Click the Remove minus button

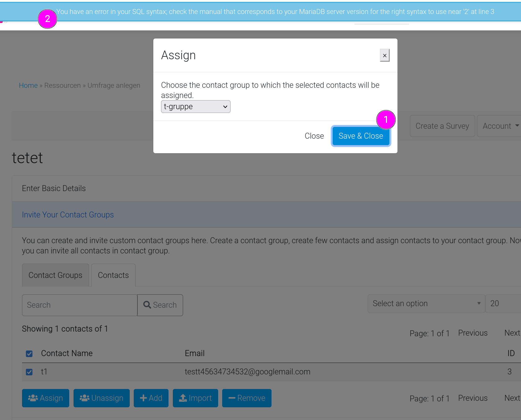tap(247, 398)
